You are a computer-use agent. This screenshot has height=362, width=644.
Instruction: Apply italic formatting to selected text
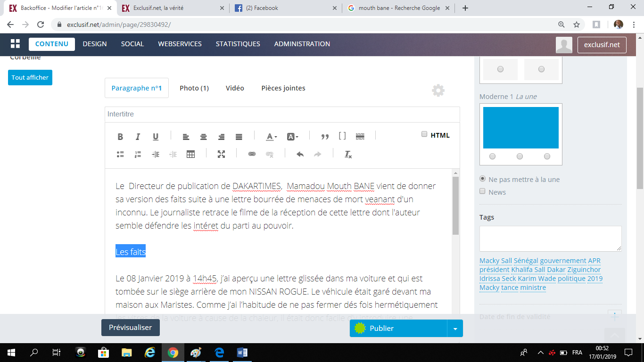tap(138, 137)
